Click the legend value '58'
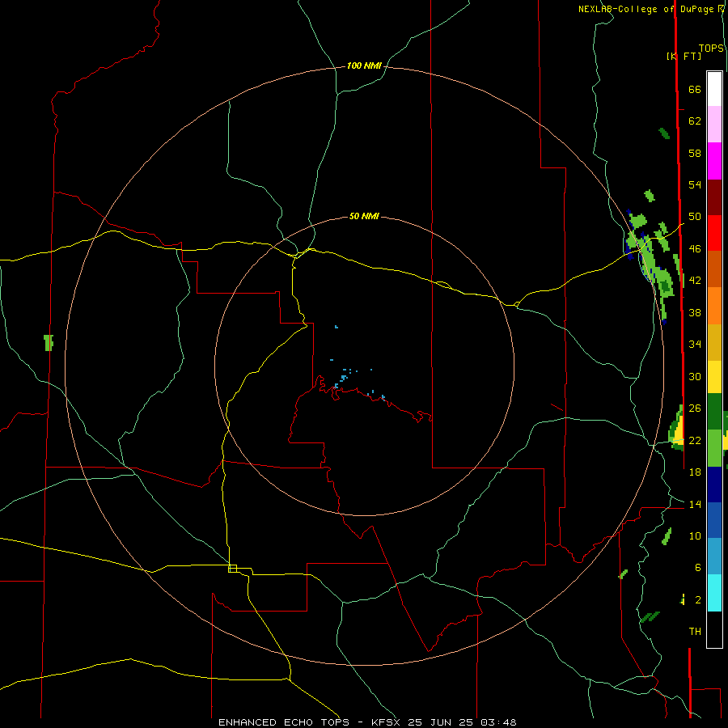This screenshot has width=728, height=728. point(695,153)
